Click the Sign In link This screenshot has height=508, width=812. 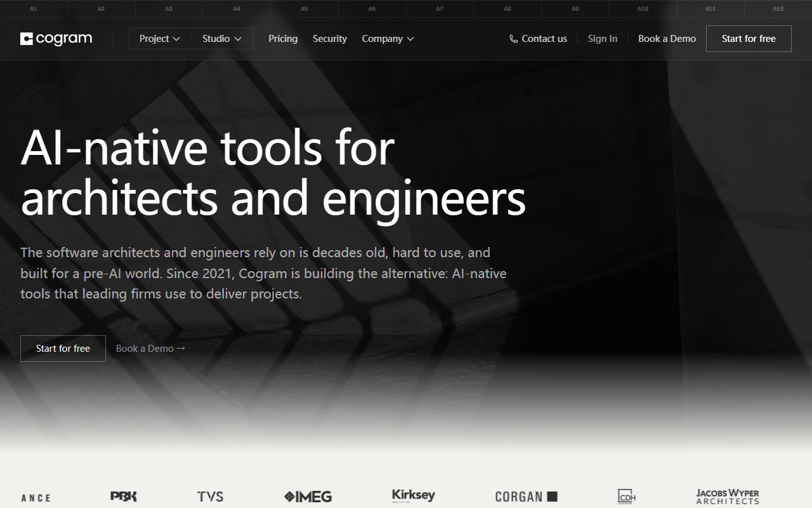coord(602,39)
